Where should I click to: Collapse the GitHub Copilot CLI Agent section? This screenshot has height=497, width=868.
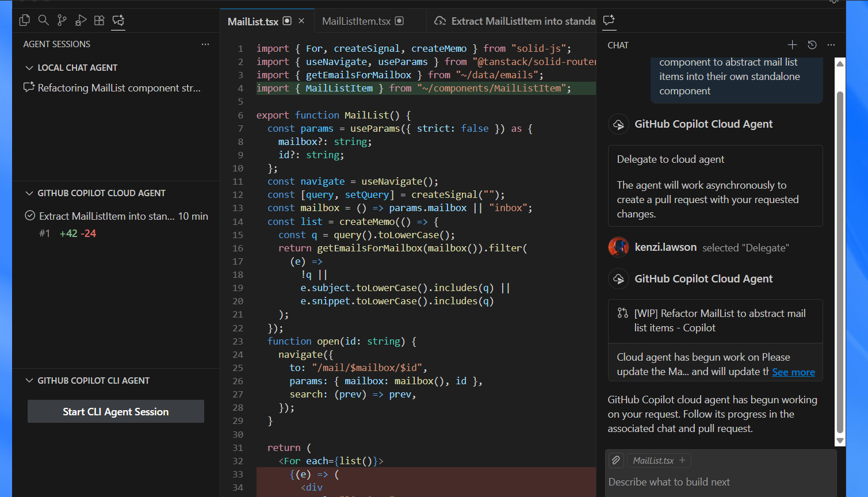point(29,381)
